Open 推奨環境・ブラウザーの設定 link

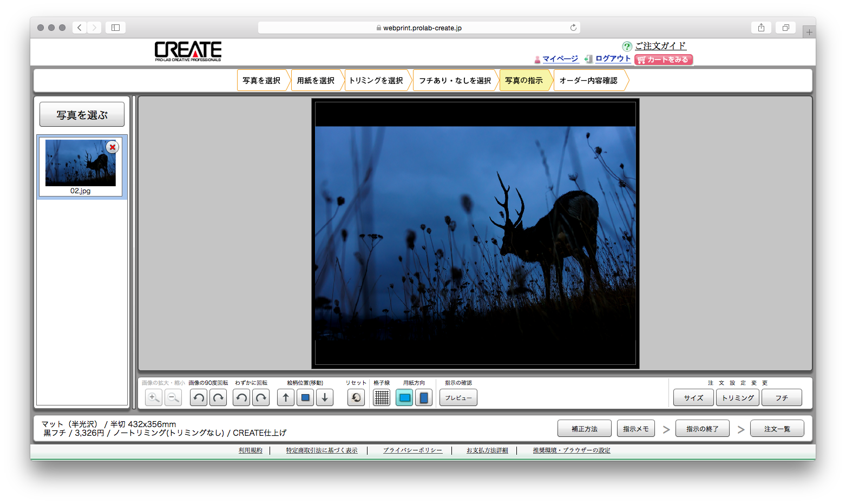pyautogui.click(x=571, y=450)
